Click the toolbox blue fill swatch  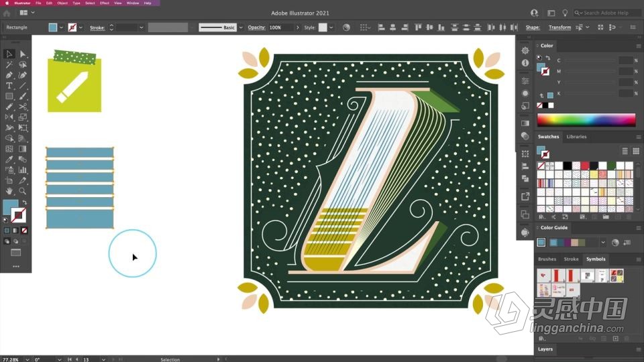[10, 207]
